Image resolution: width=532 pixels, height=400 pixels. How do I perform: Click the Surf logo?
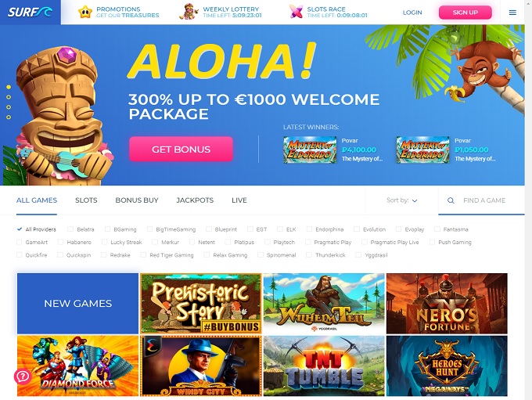tap(31, 13)
